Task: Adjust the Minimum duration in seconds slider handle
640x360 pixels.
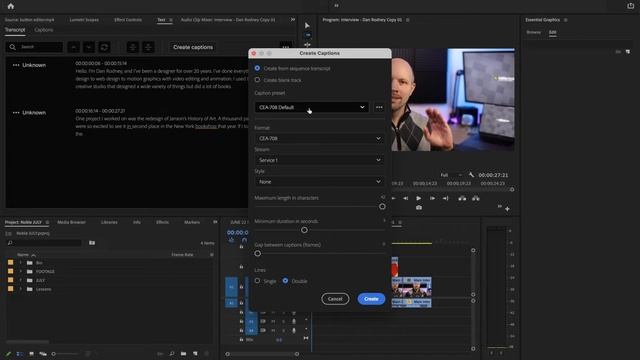Action: point(304,230)
